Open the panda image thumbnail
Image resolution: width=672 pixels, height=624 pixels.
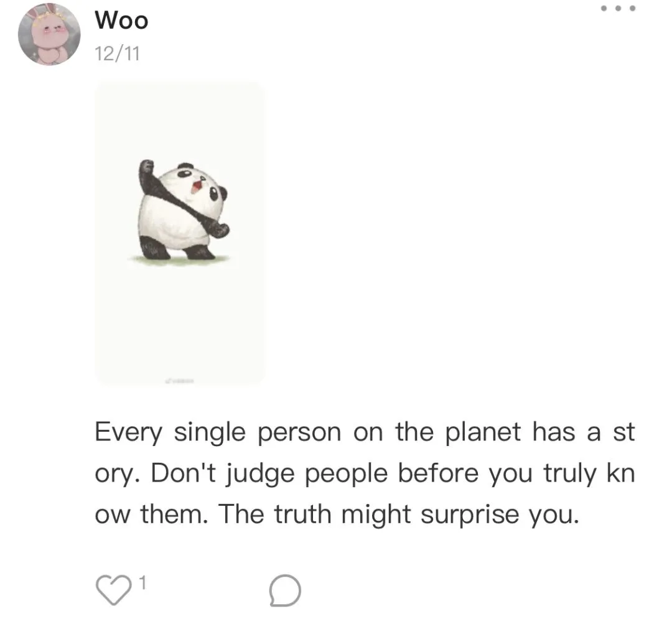[180, 234]
